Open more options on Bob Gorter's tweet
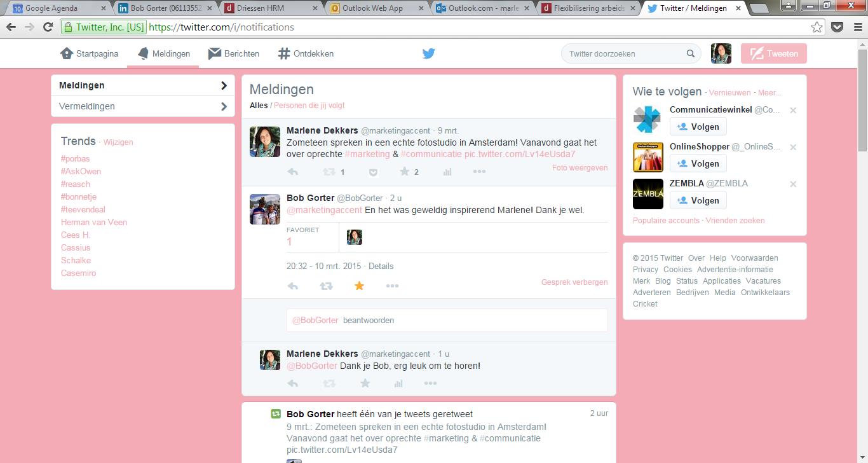Viewport: 868px width, 463px height. click(392, 286)
